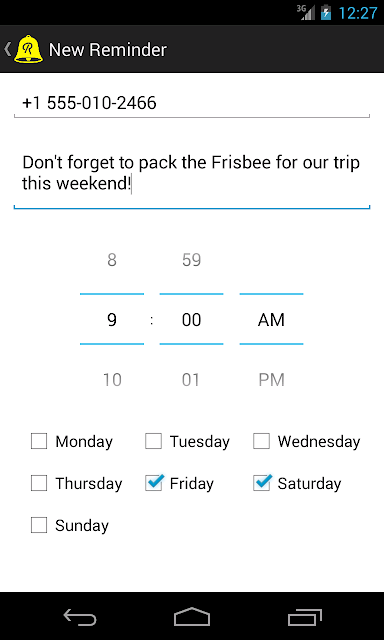Select minute 01 in time picker
Viewport: 384px width, 640px height.
click(x=191, y=380)
